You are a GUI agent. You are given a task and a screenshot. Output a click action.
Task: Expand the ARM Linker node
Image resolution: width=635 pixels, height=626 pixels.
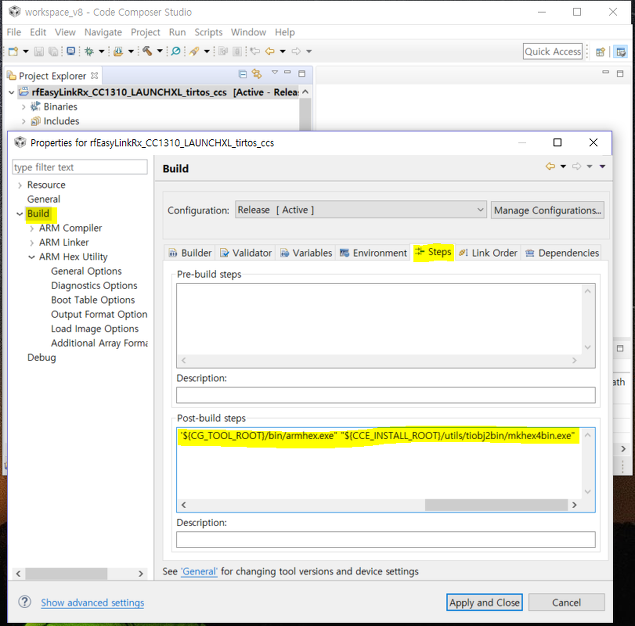[32, 243]
